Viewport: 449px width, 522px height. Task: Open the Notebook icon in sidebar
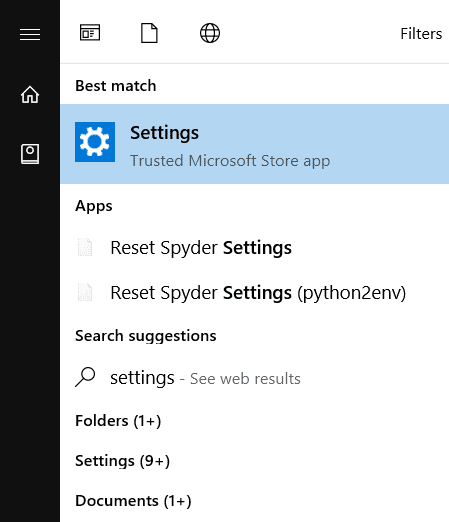[x=30, y=154]
